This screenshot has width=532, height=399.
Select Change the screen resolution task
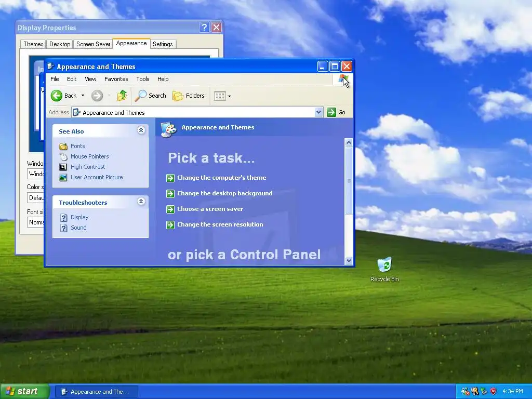[x=220, y=224]
